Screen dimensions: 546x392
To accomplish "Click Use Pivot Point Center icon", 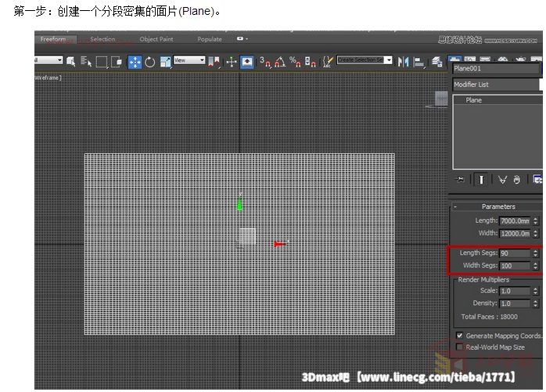I will (x=214, y=62).
